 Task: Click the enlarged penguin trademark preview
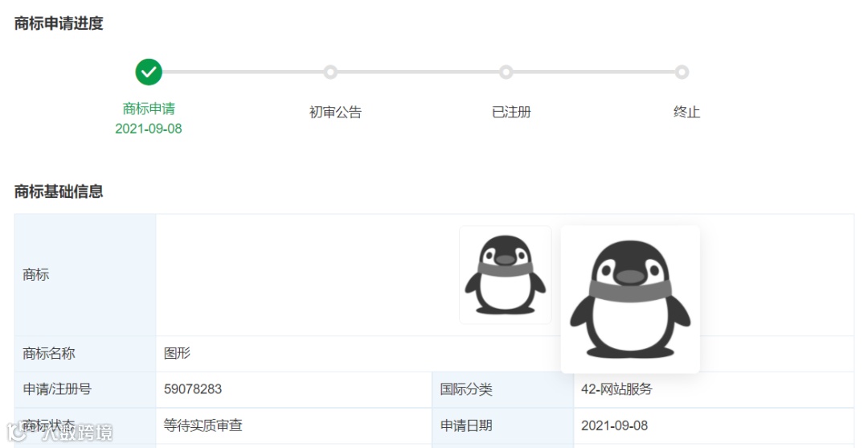[630, 299]
